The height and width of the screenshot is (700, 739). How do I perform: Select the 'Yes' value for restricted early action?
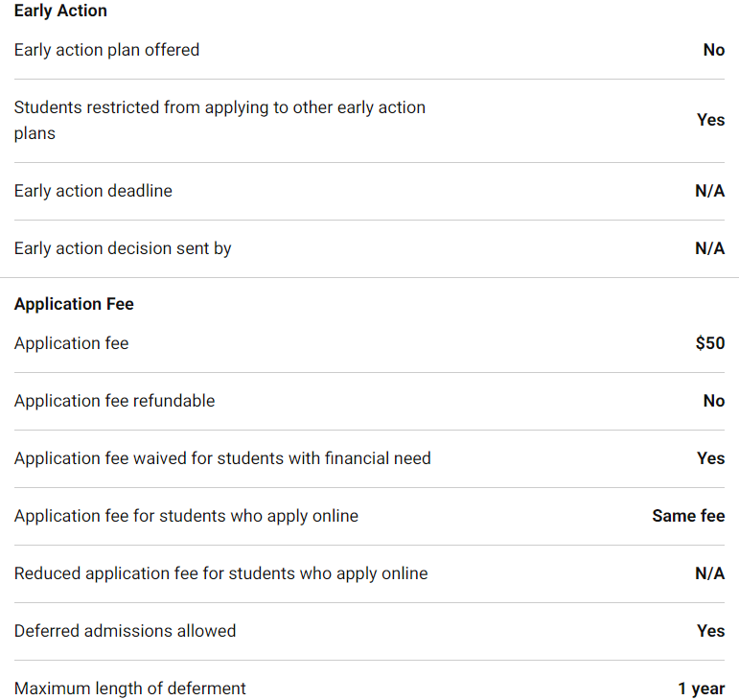pyautogui.click(x=710, y=120)
